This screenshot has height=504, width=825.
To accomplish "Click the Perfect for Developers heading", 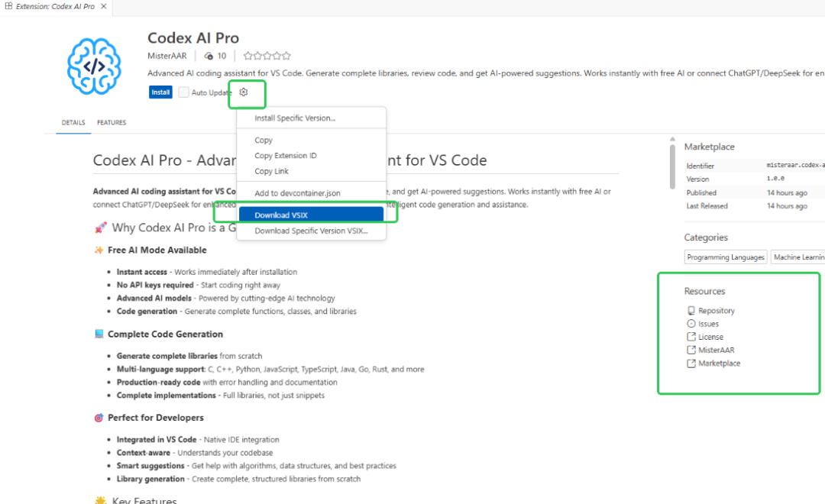I will [x=156, y=417].
